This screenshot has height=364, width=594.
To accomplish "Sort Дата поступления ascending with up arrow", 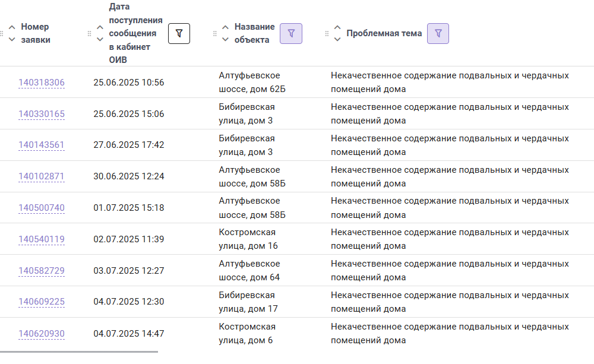I will pyautogui.click(x=100, y=27).
